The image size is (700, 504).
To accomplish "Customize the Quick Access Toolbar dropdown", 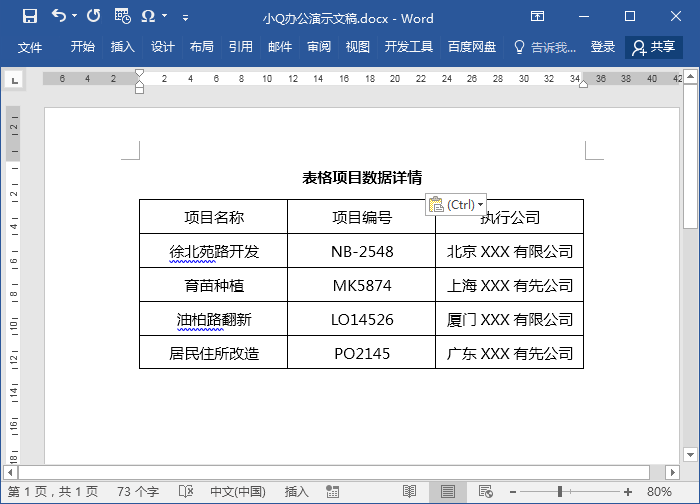I will pos(185,18).
